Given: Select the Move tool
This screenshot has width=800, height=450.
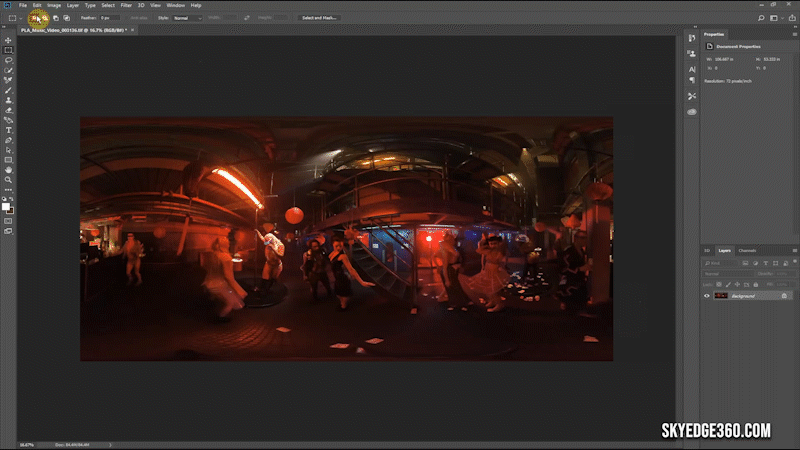Looking at the screenshot, I should [x=8, y=40].
